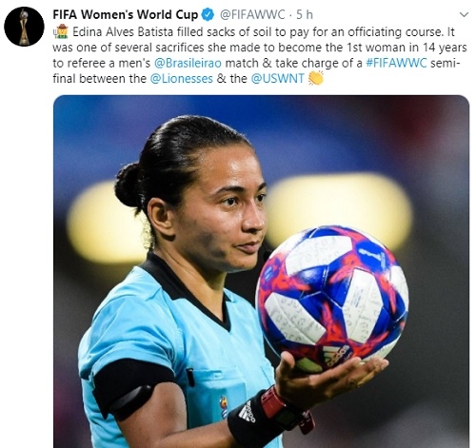
Task: Go to the @USWNT profile mention
Action: [278, 79]
